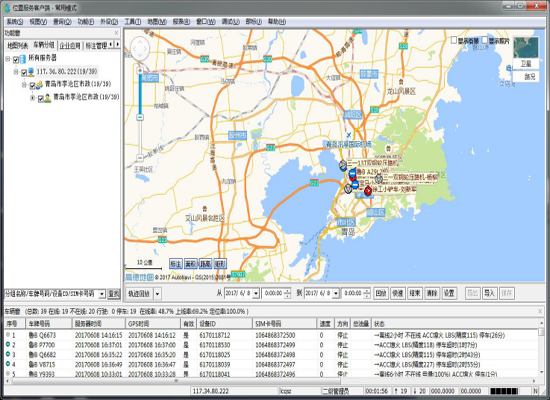This screenshot has width=550, height=400.
Task: Collapse the 117.36.80.222 tree node
Action: tap(15, 72)
